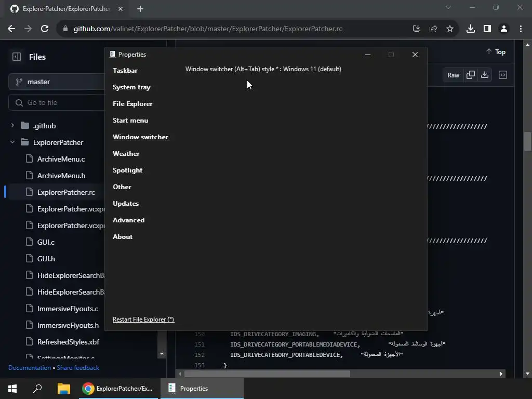Open File Explorer from taskbar
Image resolution: width=532 pixels, height=399 pixels.
(63, 389)
